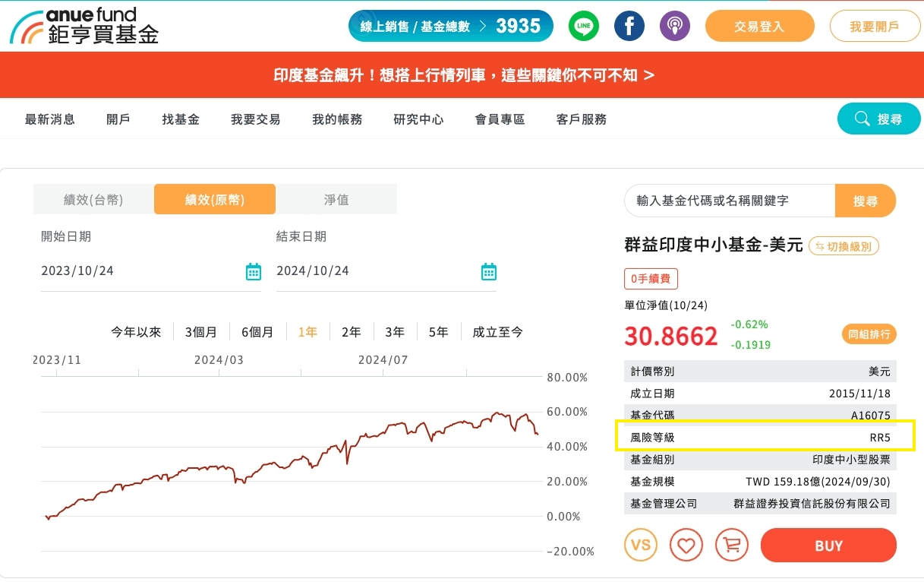This screenshot has width=924, height=582.
Task: Select the 今年以來 range
Action: pyautogui.click(x=137, y=332)
